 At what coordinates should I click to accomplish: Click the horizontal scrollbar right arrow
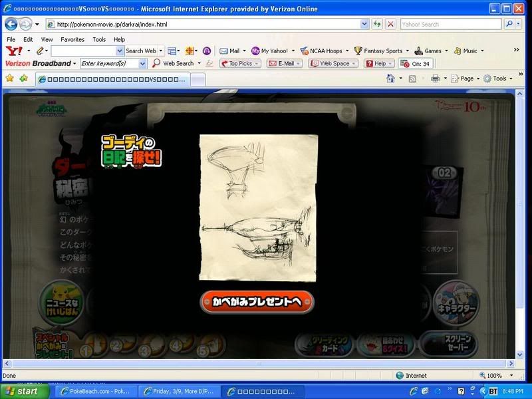pyautogui.click(x=511, y=363)
